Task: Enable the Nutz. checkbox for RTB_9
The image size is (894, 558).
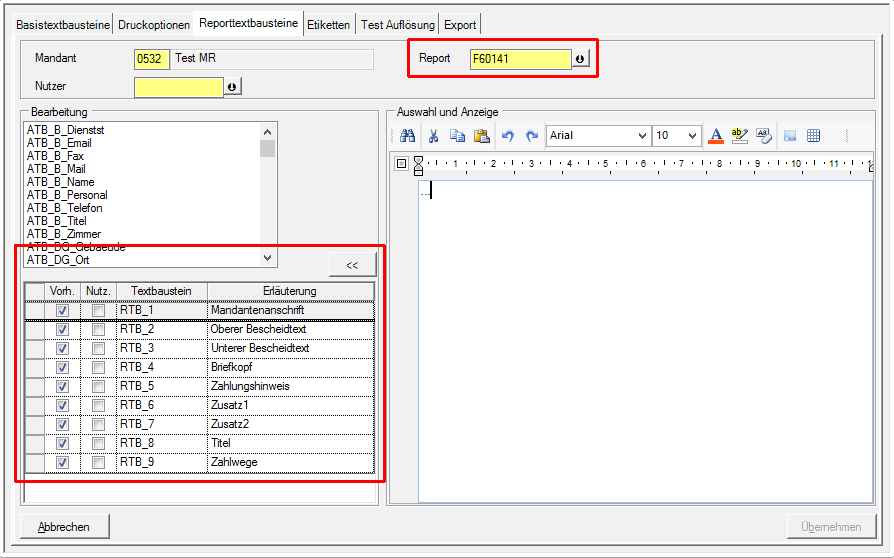Action: 98,462
